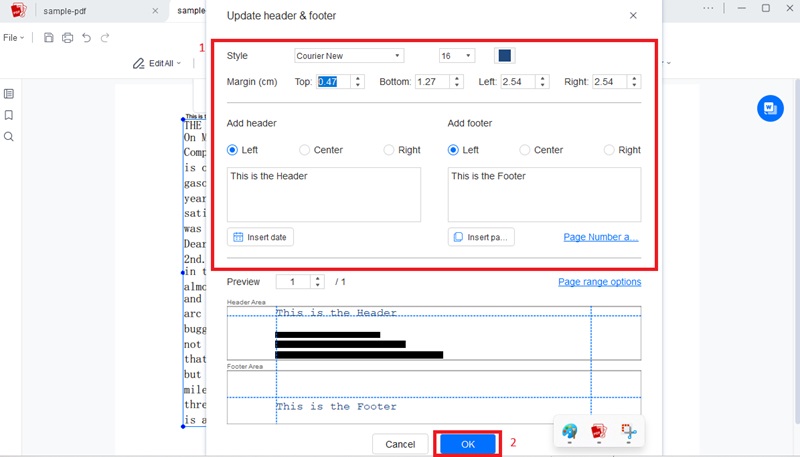The height and width of the screenshot is (457, 800).
Task: Click the Undo arrow icon
Action: 86,37
